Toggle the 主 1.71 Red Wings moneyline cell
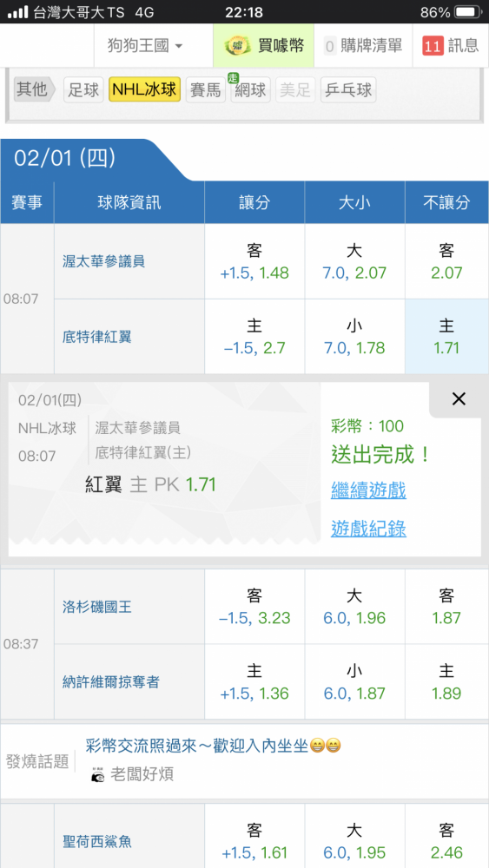489x868 pixels. tap(446, 337)
